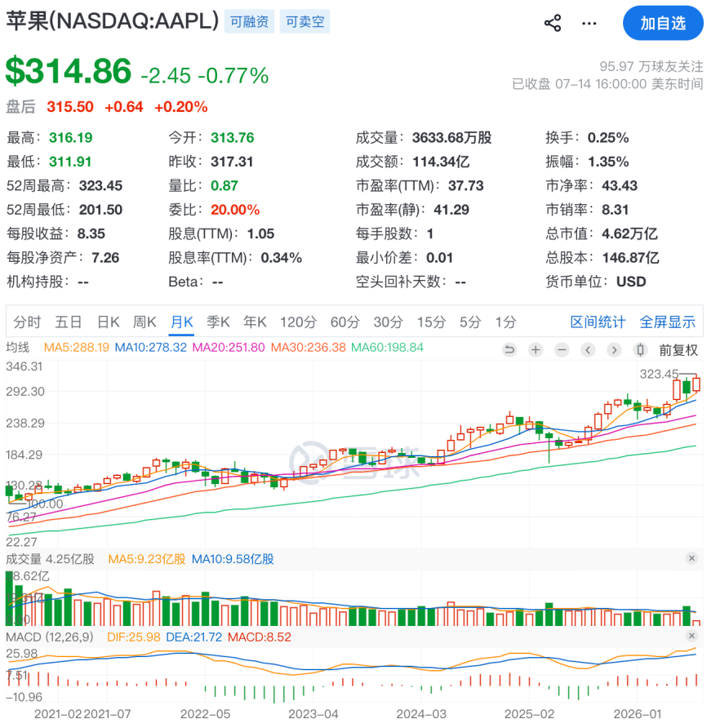Click 52周最高 value 323.45
The image size is (707, 728).
pos(100,186)
